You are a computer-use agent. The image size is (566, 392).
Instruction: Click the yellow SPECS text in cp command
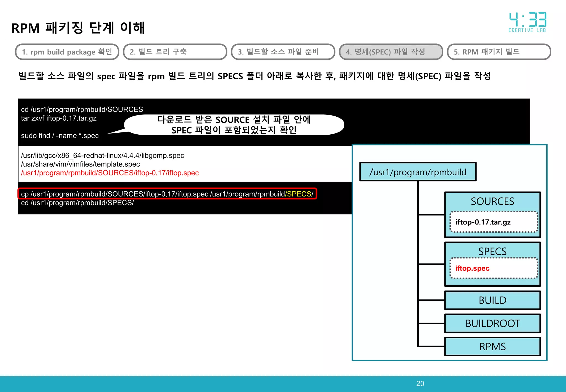[299, 194]
